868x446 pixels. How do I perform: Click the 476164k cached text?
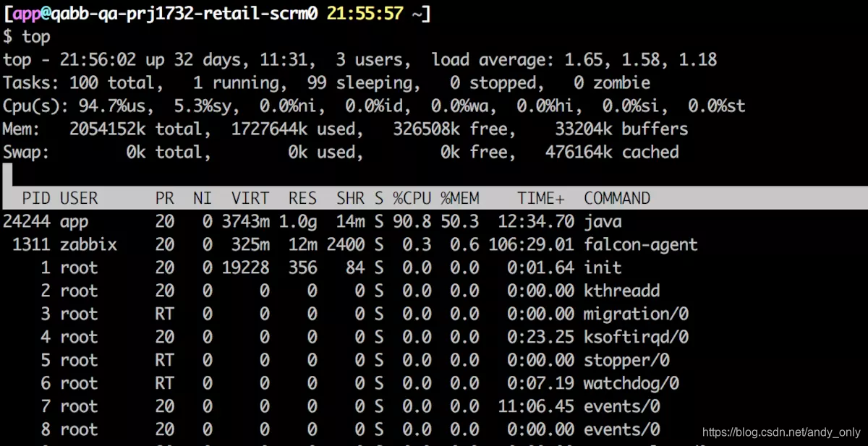tap(612, 152)
